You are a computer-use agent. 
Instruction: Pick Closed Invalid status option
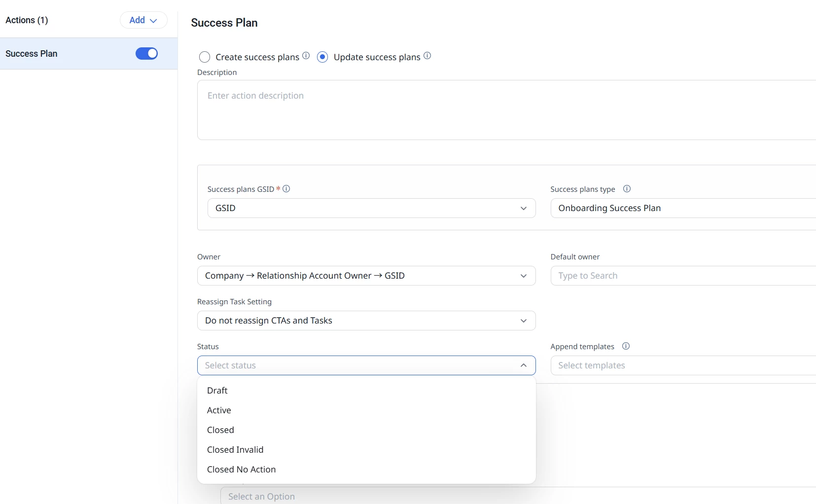[235, 450]
